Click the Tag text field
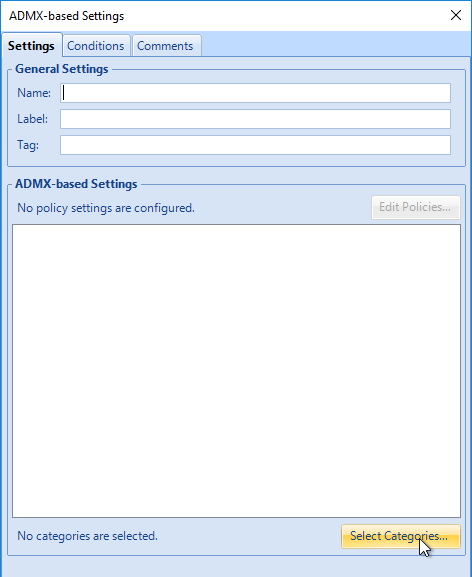The height and width of the screenshot is (577, 472). 255,145
